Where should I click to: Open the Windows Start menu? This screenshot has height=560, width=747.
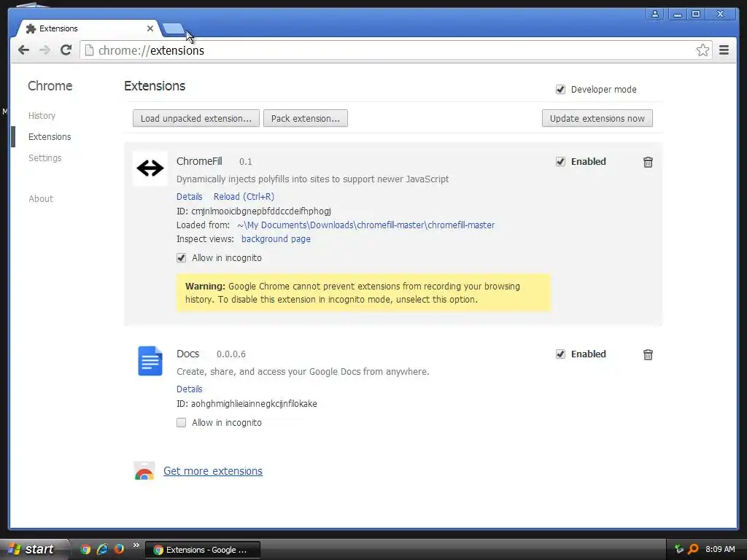tap(32, 549)
